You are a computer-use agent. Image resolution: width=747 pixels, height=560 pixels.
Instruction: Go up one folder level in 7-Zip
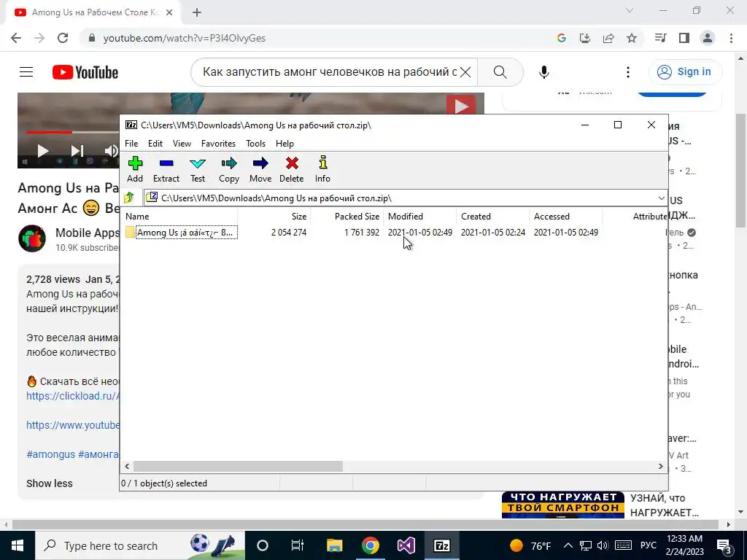[129, 198]
